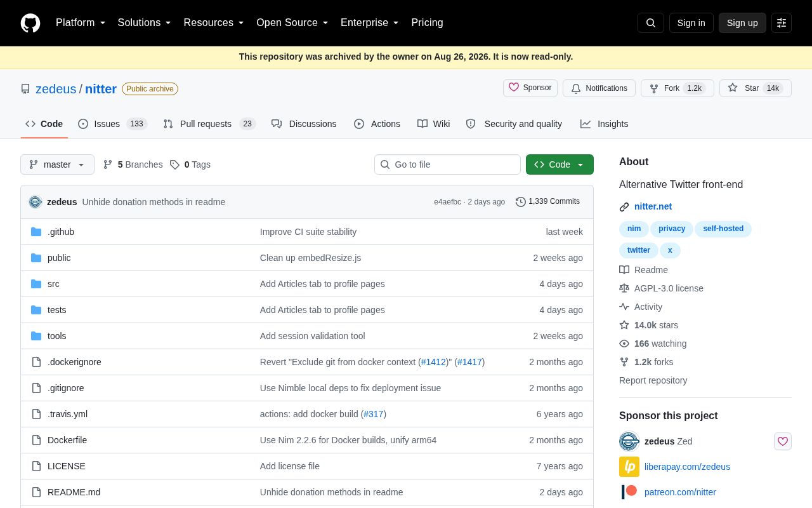Open the LICENSE file

pyautogui.click(x=67, y=466)
